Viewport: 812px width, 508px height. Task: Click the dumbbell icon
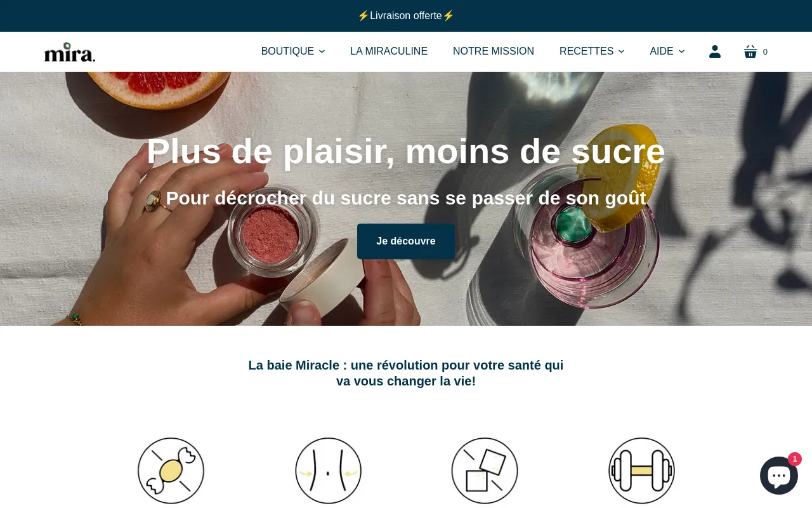[641, 471]
